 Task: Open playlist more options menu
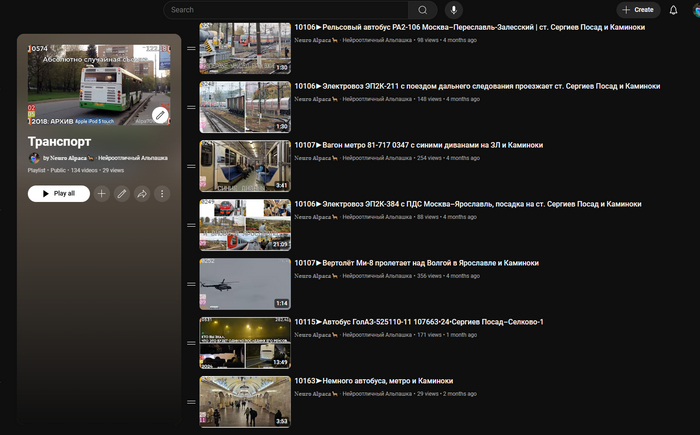pos(162,193)
